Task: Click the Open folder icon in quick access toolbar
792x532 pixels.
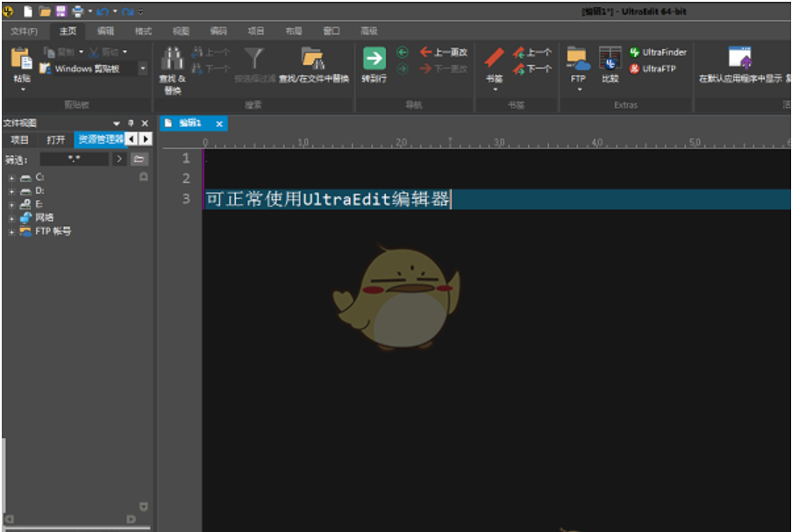Action: pyautogui.click(x=45, y=11)
